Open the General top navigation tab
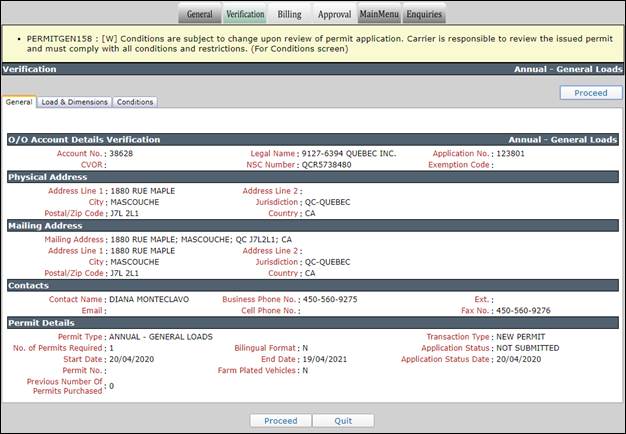The height and width of the screenshot is (434, 626). (x=200, y=14)
